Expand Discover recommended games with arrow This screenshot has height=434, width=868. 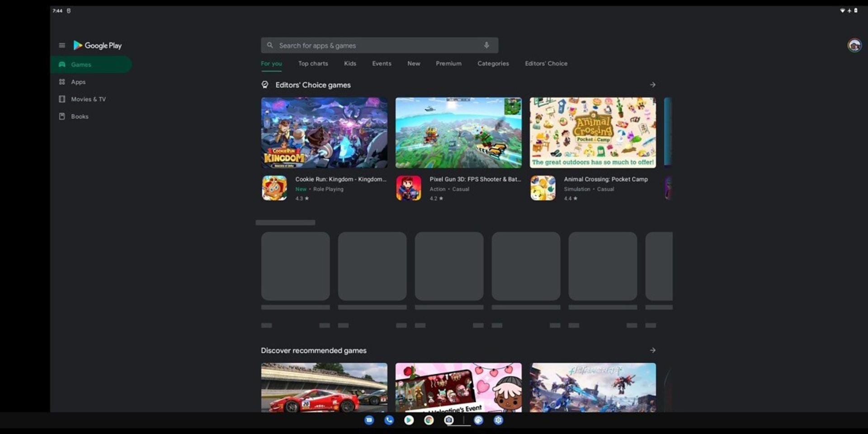pos(652,350)
